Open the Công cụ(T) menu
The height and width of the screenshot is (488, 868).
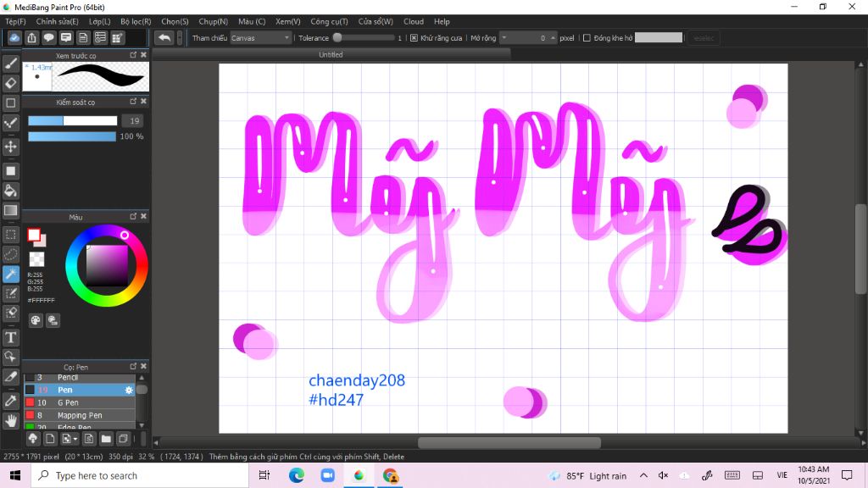pyautogui.click(x=329, y=21)
